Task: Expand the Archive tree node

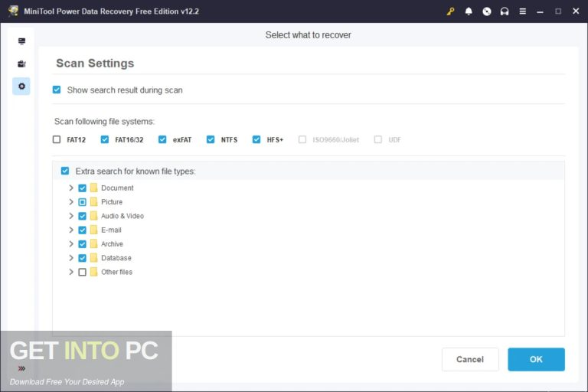Action: pos(71,243)
